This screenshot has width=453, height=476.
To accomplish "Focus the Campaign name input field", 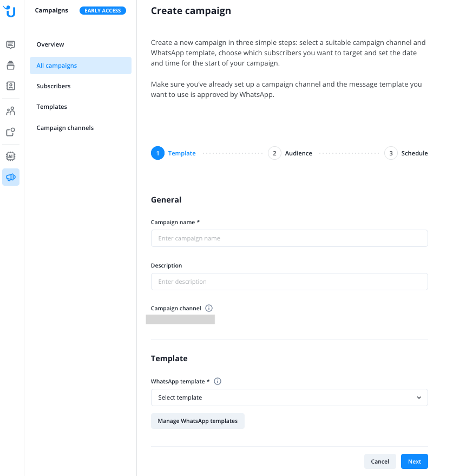I will (290, 238).
